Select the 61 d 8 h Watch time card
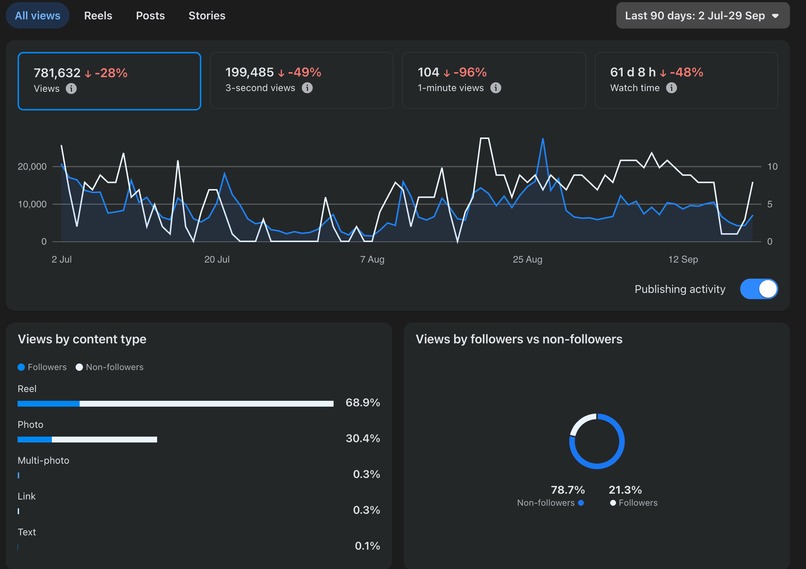Screen dimensions: 806x569 click(x=686, y=80)
